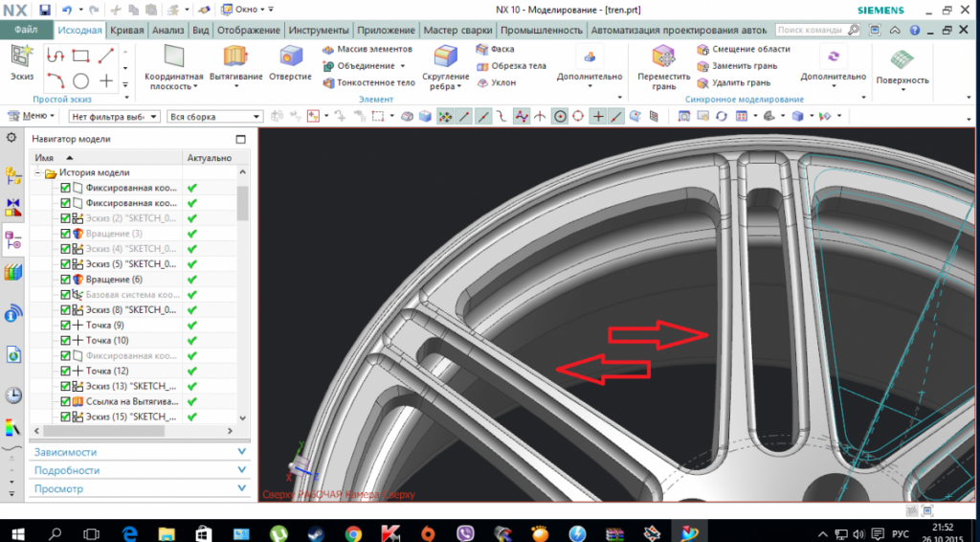The height and width of the screenshot is (542, 980).
Task: Collapse the История модели tree node
Action: pyautogui.click(x=37, y=172)
